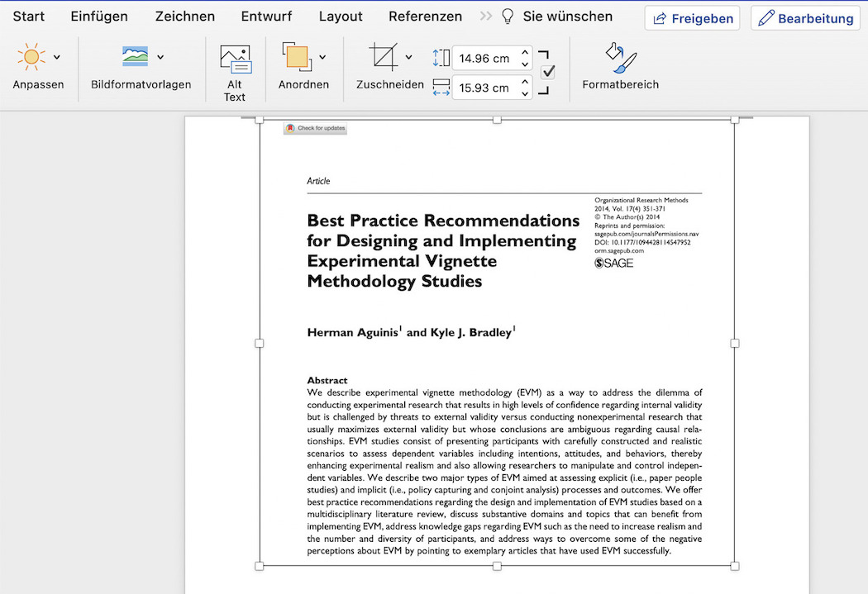
Task: Click the top-left image resize handle
Action: click(259, 120)
